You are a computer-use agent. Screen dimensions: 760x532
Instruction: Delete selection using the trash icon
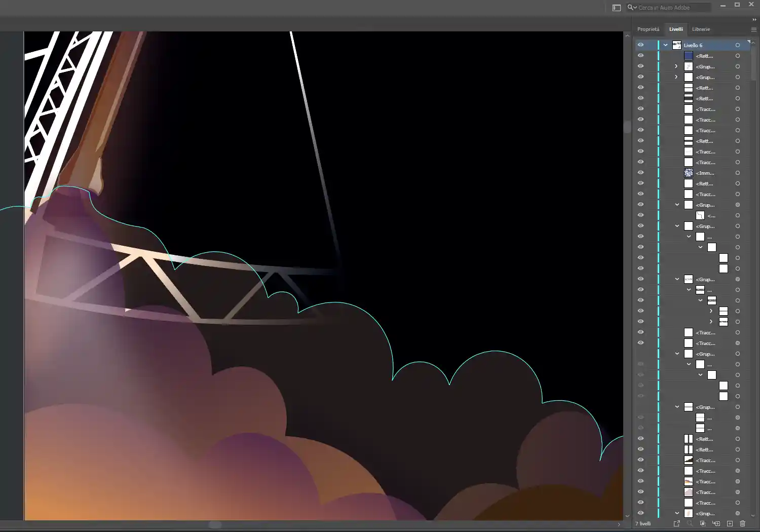(743, 523)
